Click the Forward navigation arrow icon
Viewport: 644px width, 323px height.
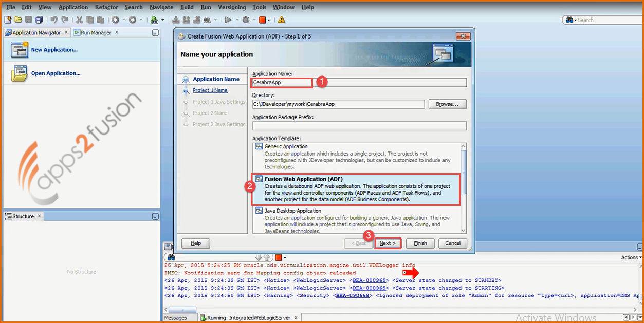(x=132, y=20)
